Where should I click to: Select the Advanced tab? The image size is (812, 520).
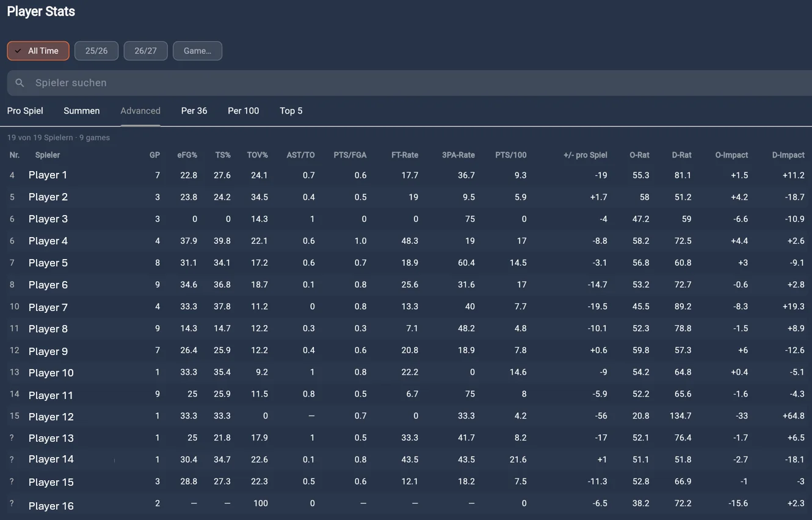tap(140, 111)
